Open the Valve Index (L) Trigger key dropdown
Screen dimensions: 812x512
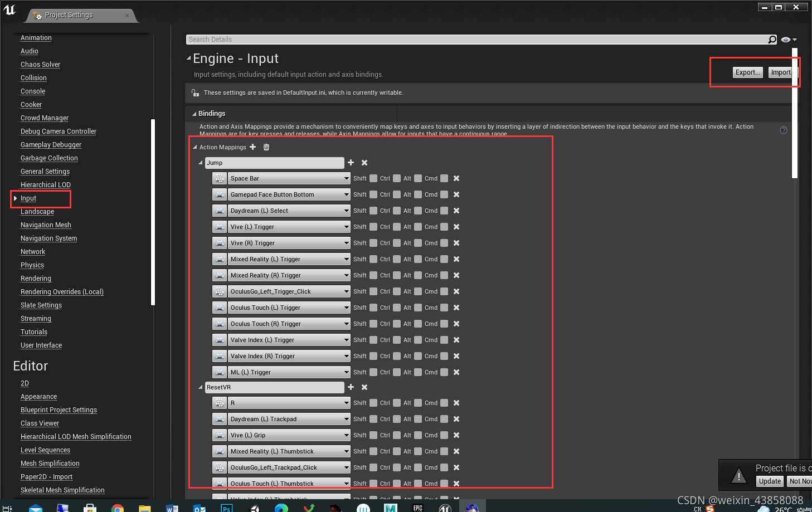(289, 340)
